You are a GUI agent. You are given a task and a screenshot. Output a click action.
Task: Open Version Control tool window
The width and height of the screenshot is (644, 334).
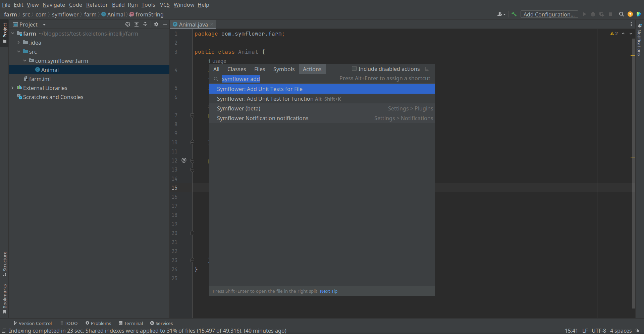coord(33,323)
